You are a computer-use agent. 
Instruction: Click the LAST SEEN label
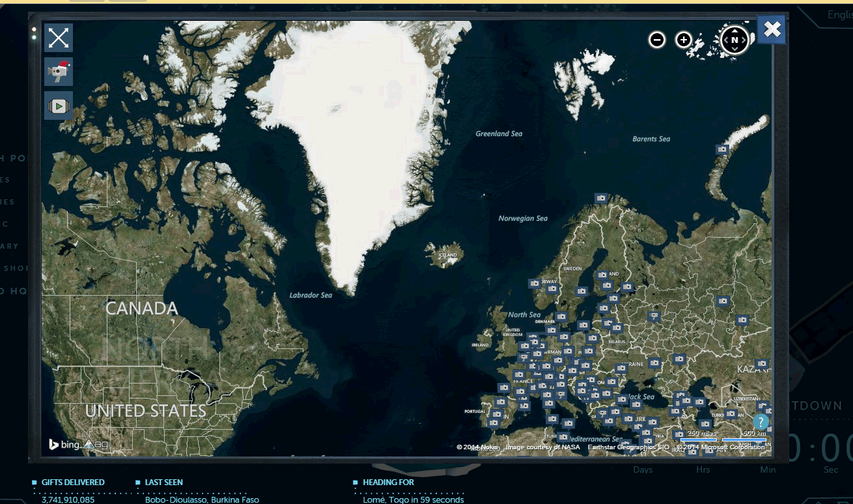(164, 483)
